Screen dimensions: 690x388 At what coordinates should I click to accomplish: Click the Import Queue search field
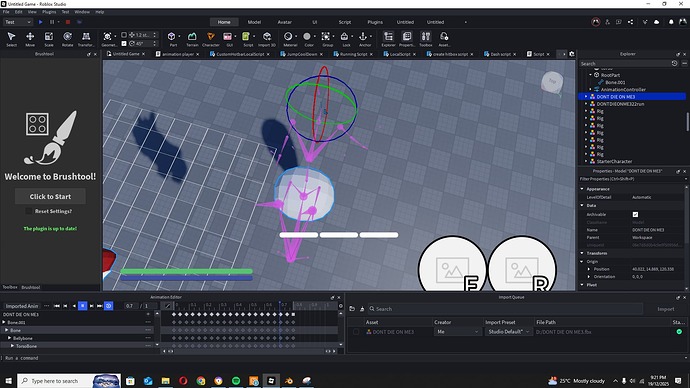tap(505, 309)
